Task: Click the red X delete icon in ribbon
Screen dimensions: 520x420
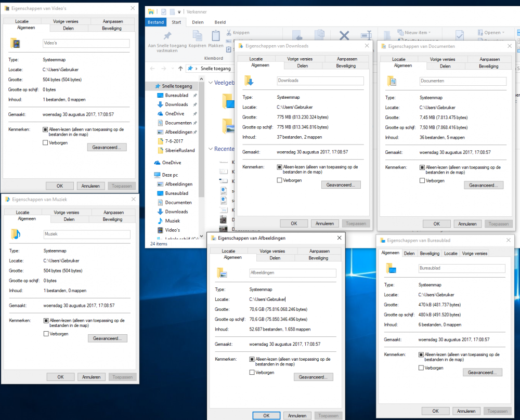Action: (x=344, y=35)
